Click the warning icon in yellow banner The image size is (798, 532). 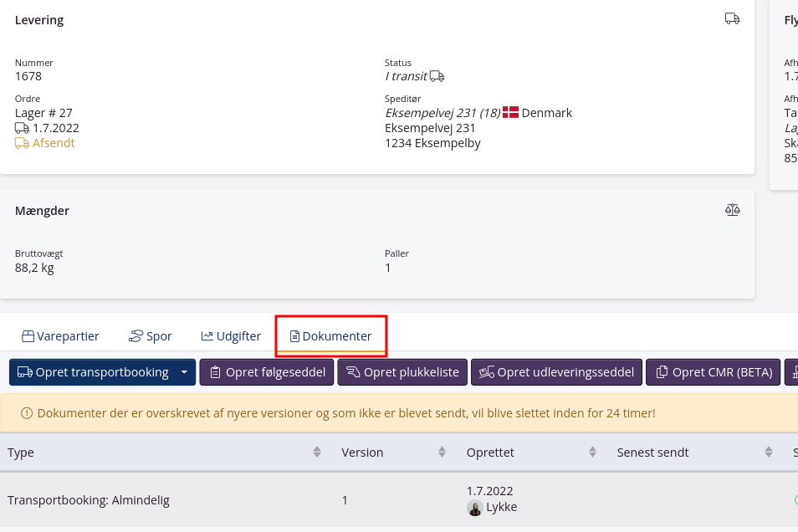[26, 412]
